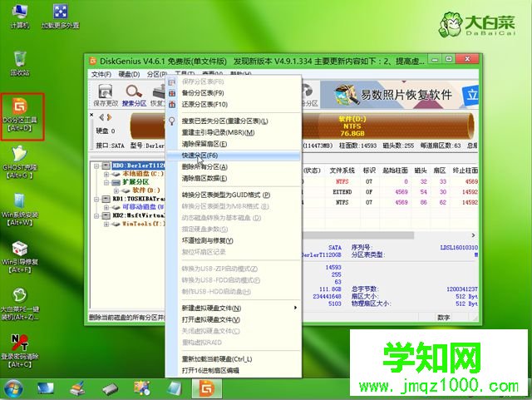Launch 大白菜PE一键装机 desktop shortcut

(20, 304)
